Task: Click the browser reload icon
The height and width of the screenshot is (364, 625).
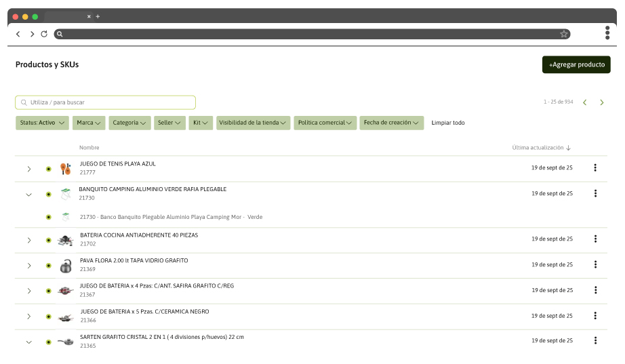Action: point(44,34)
